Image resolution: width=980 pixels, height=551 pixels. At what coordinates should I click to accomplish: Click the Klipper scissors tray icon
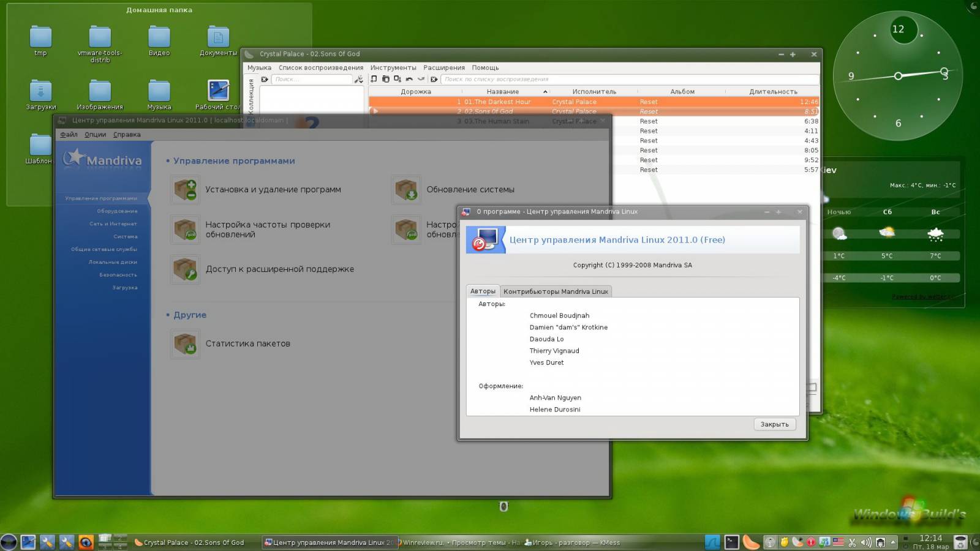[x=852, y=542]
